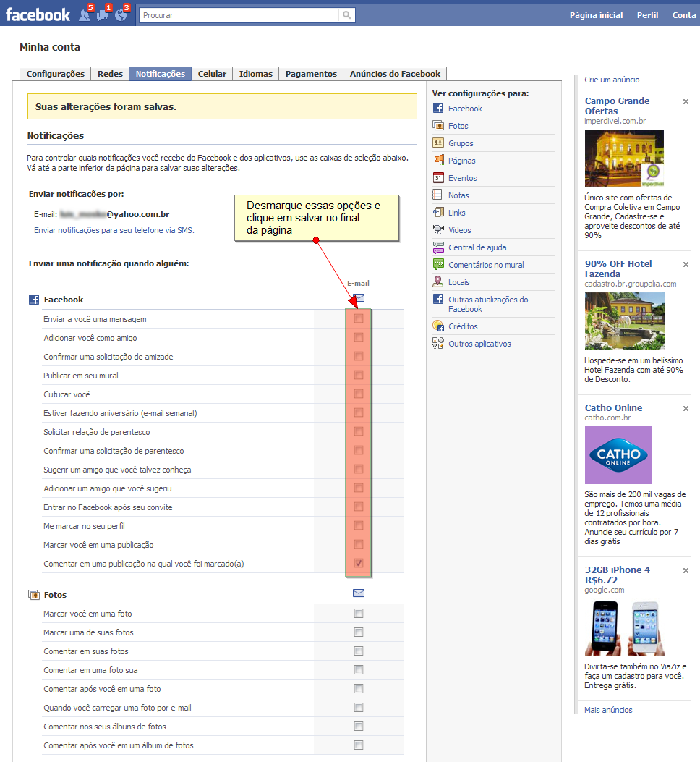Toggle 'Quando você carregar uma foto por e-mail' checkbox

(x=359, y=708)
